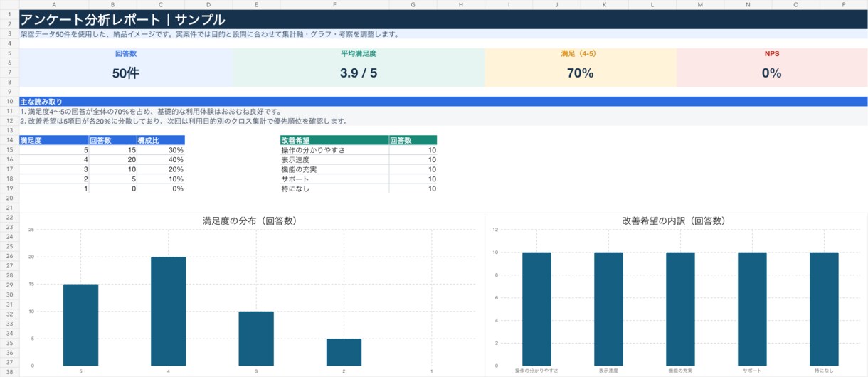Select column header J
The image size is (868, 377).
[x=556, y=5]
